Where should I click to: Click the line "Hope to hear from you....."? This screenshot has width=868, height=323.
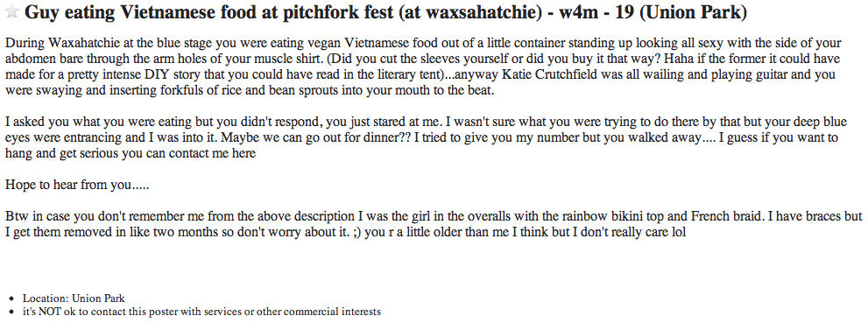coord(77,186)
